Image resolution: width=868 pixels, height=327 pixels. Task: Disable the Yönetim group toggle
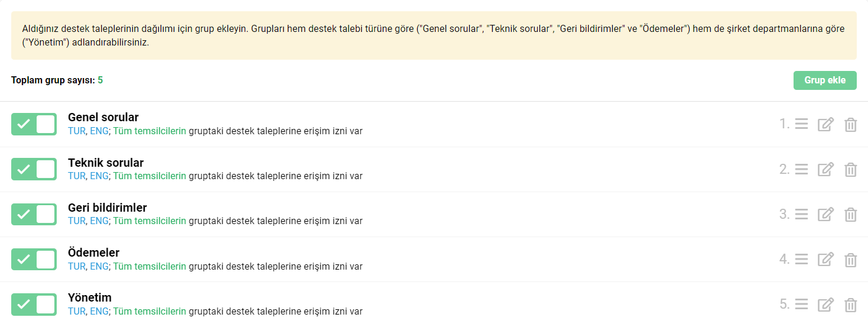click(34, 304)
